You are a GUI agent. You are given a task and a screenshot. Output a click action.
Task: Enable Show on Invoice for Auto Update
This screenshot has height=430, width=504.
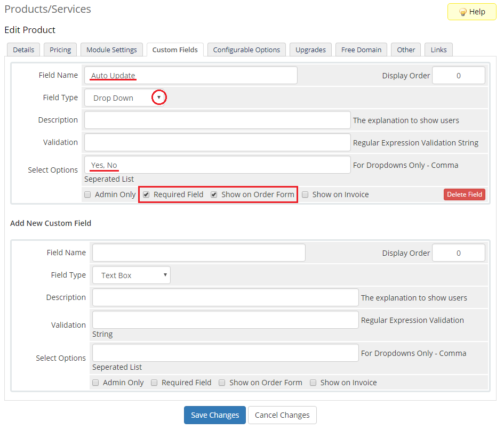pos(305,194)
